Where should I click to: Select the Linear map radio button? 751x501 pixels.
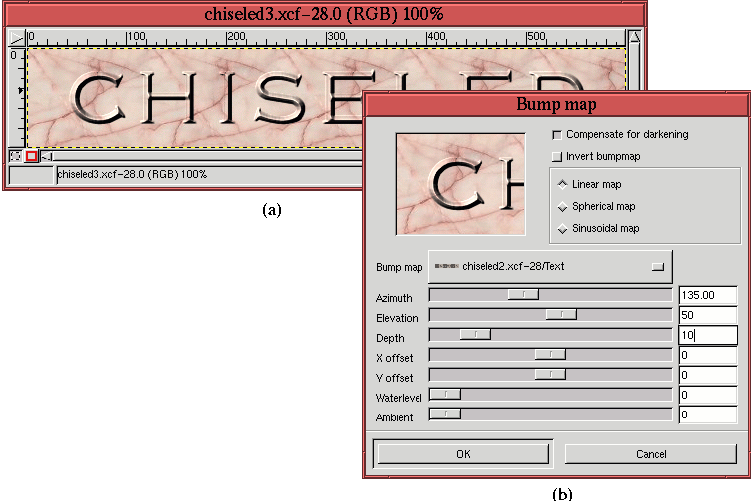pos(562,184)
